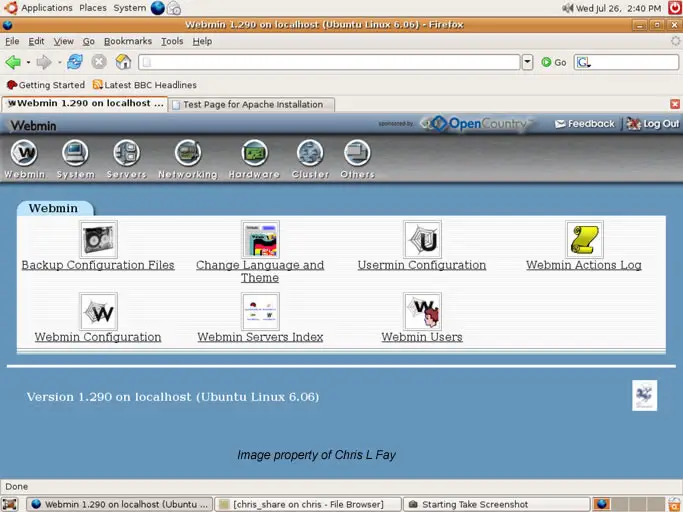Image resolution: width=683 pixels, height=512 pixels.
Task: Switch to Test Page for Apache Installation tab
Action: (251, 105)
